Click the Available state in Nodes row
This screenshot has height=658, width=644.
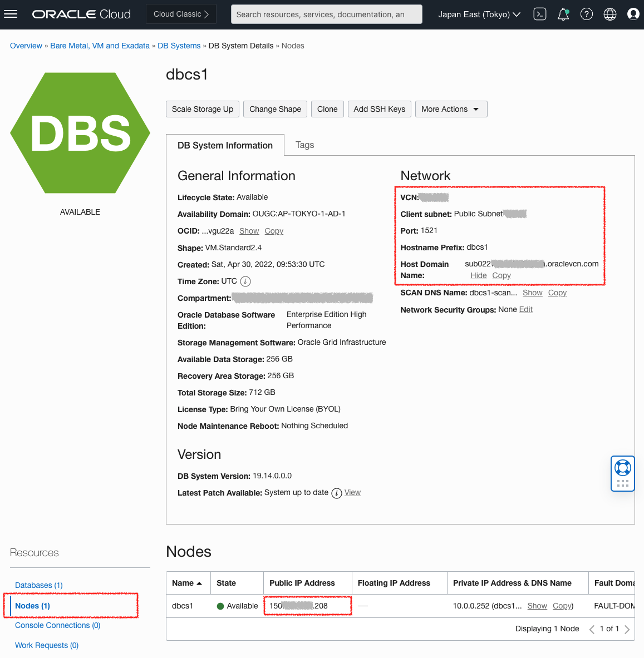(x=237, y=606)
